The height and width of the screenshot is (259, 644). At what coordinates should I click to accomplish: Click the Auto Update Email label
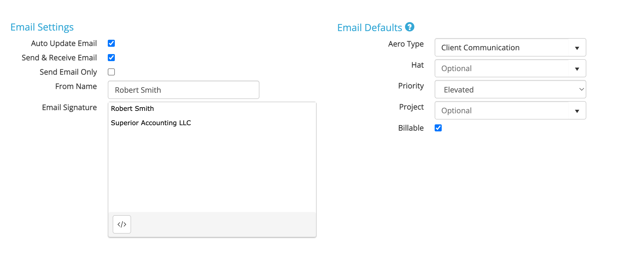click(x=64, y=43)
